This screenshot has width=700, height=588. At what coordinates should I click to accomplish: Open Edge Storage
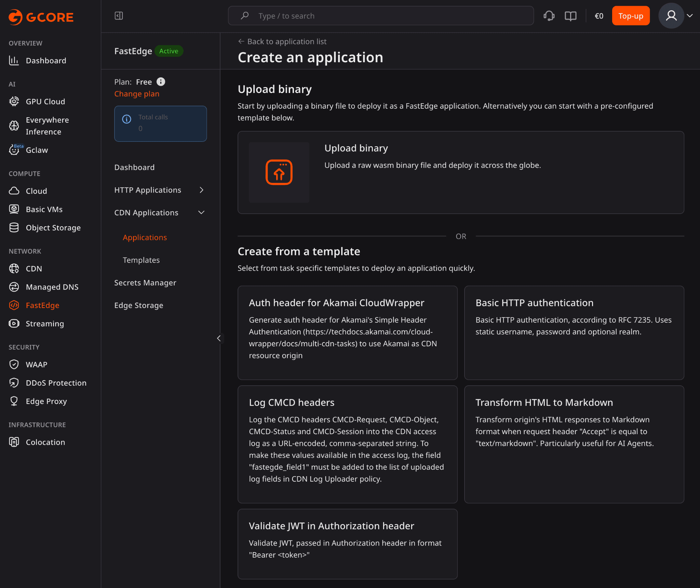[139, 305]
